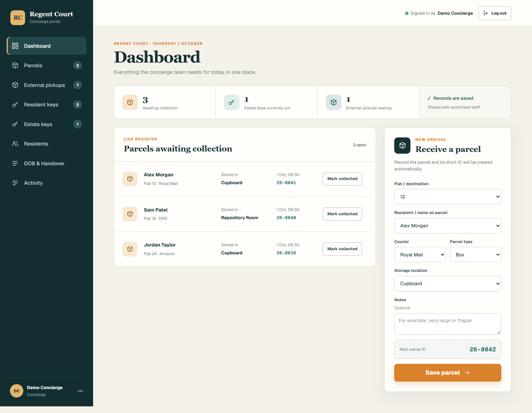Open the Parcels section in sidebar
This screenshot has height=413, width=532.
[x=47, y=66]
